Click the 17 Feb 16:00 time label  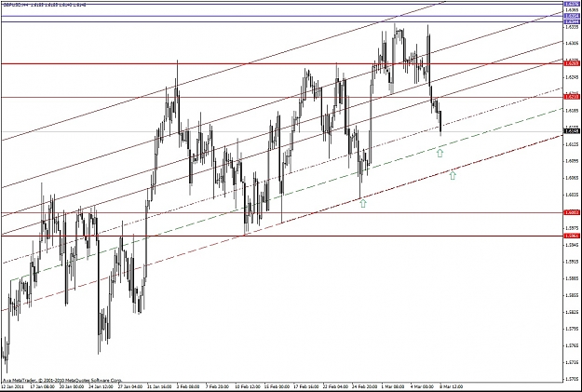click(x=306, y=386)
